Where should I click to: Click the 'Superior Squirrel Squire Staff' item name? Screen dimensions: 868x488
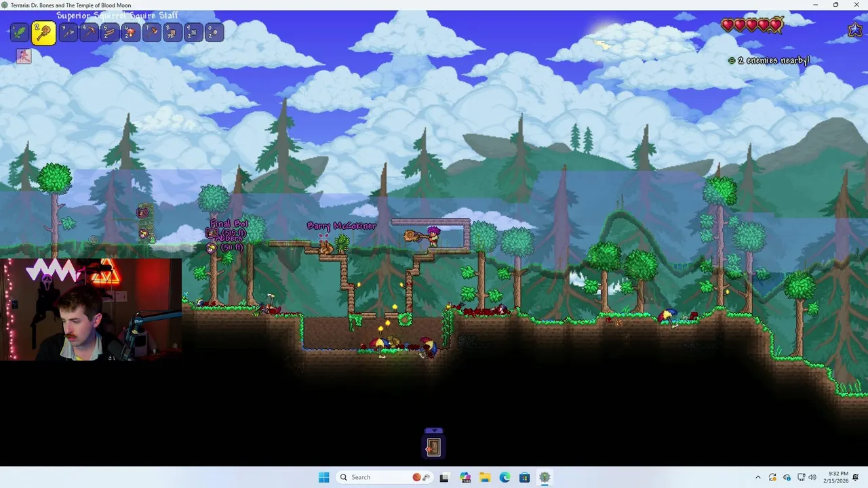[x=117, y=16]
